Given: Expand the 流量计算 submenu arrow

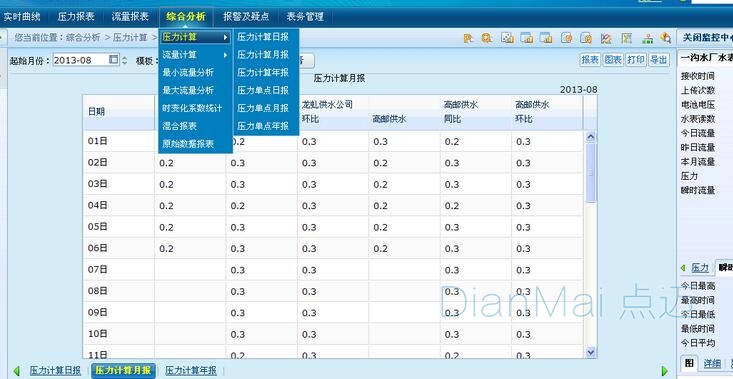Looking at the screenshot, I should pos(226,55).
